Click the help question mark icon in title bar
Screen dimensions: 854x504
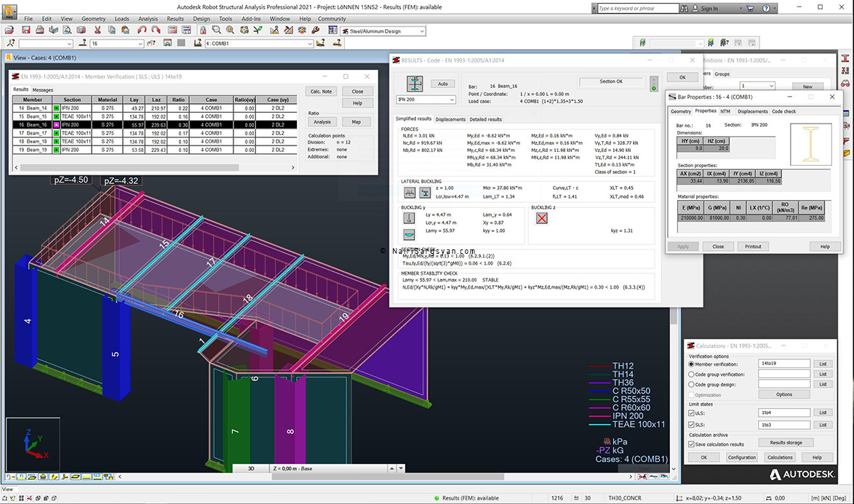pos(766,8)
